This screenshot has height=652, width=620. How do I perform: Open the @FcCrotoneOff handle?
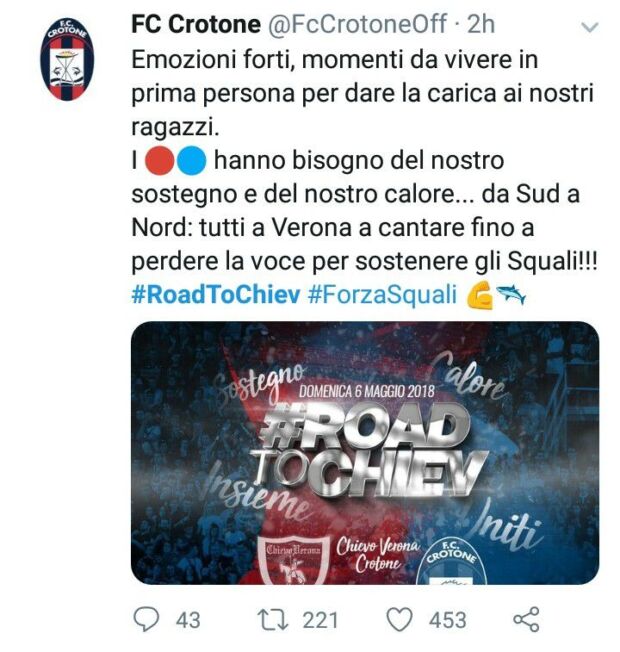[358, 24]
